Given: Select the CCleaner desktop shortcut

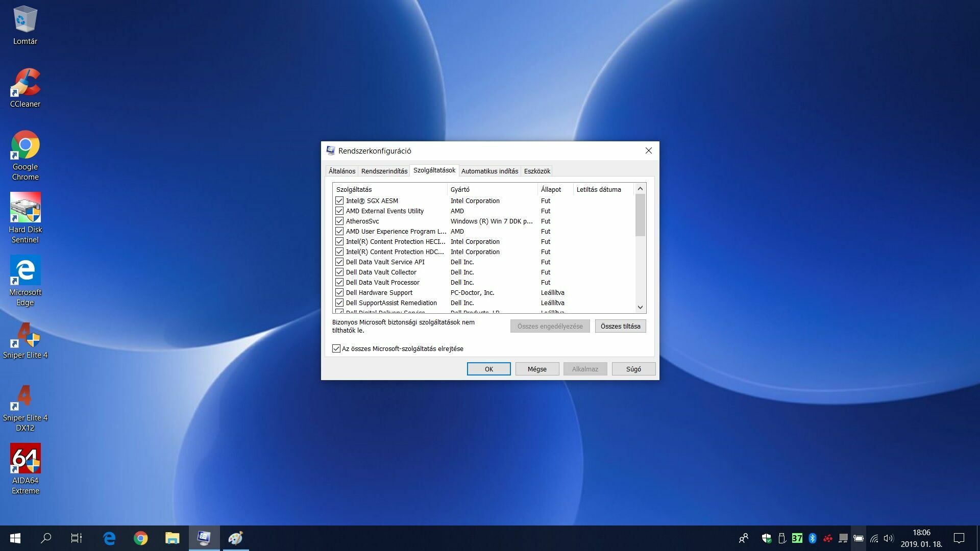Looking at the screenshot, I should [25, 88].
